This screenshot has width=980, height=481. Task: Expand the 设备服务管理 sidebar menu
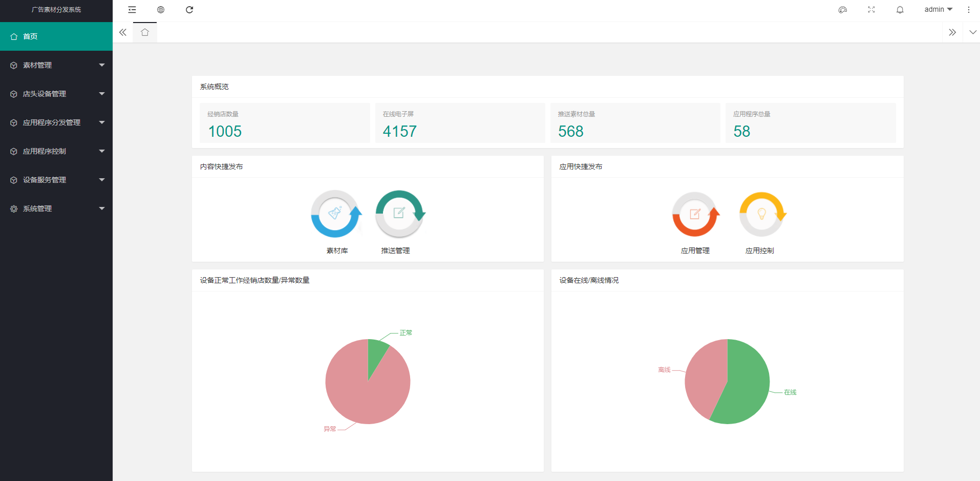pos(56,180)
